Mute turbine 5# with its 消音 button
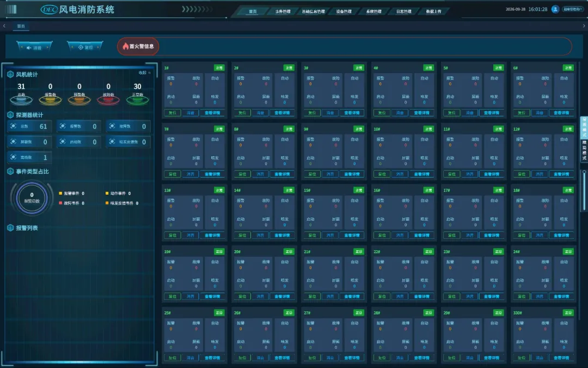The image size is (588, 368). pos(469,113)
